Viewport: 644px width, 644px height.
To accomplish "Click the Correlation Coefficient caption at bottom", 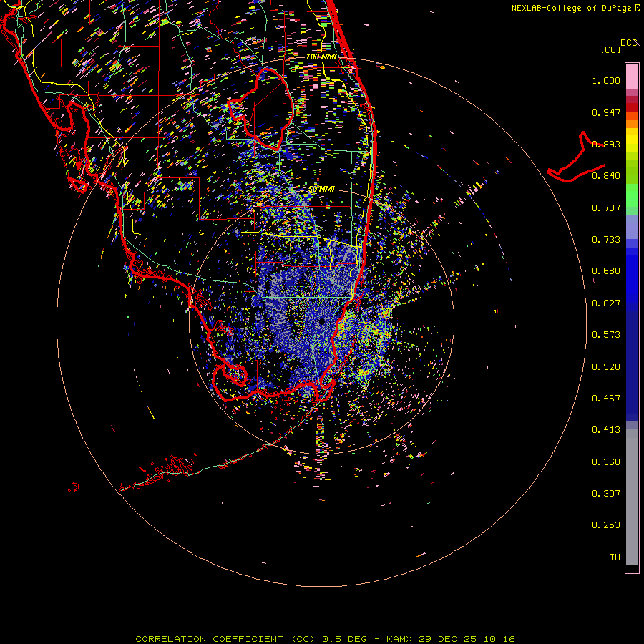I will tap(326, 639).
